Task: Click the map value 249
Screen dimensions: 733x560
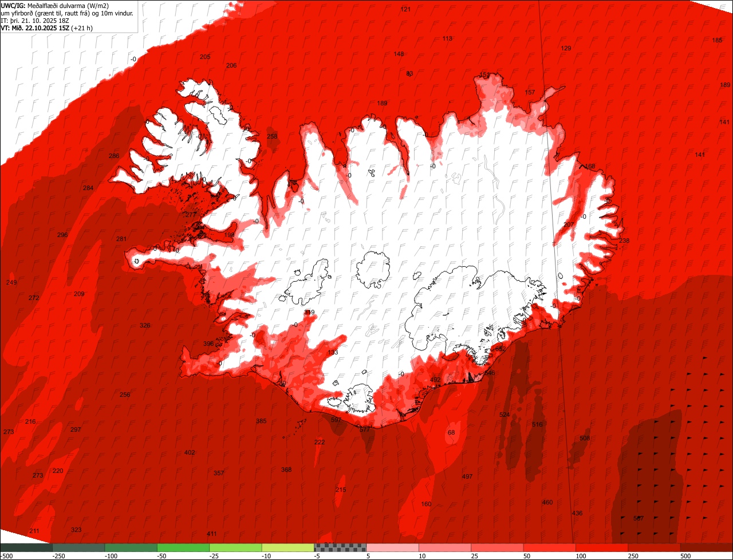Action: [x=11, y=282]
